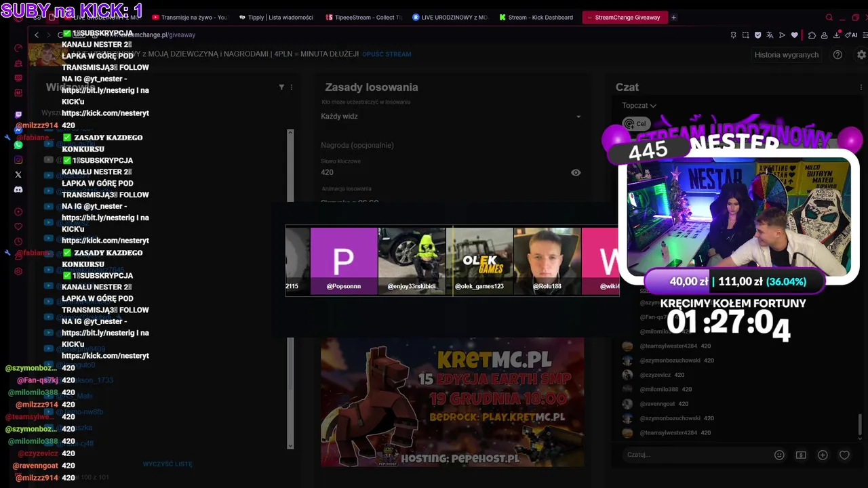
Task: Open a new browser tab with plus
Action: [x=673, y=18]
